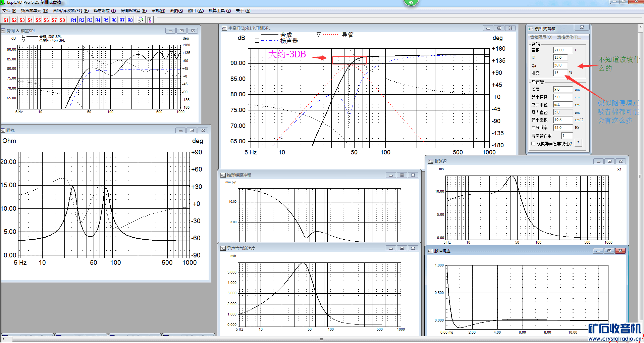Enable 模拟导声管非线性 checkbox
The height and width of the screenshot is (343, 644).
pyautogui.click(x=533, y=144)
